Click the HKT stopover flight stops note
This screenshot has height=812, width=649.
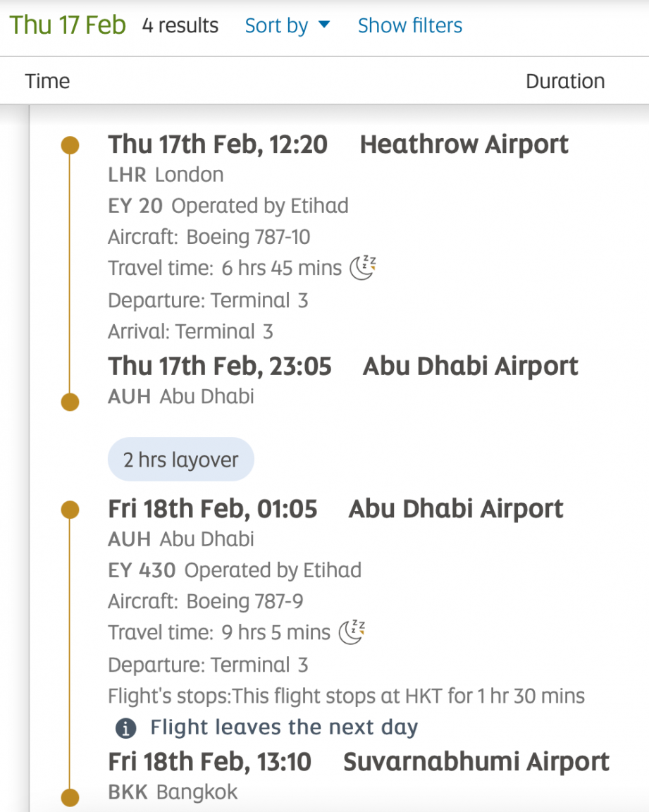coord(346,696)
